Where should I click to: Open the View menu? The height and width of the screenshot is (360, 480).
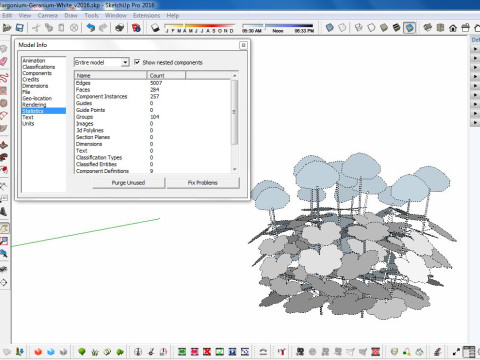click(x=25, y=15)
